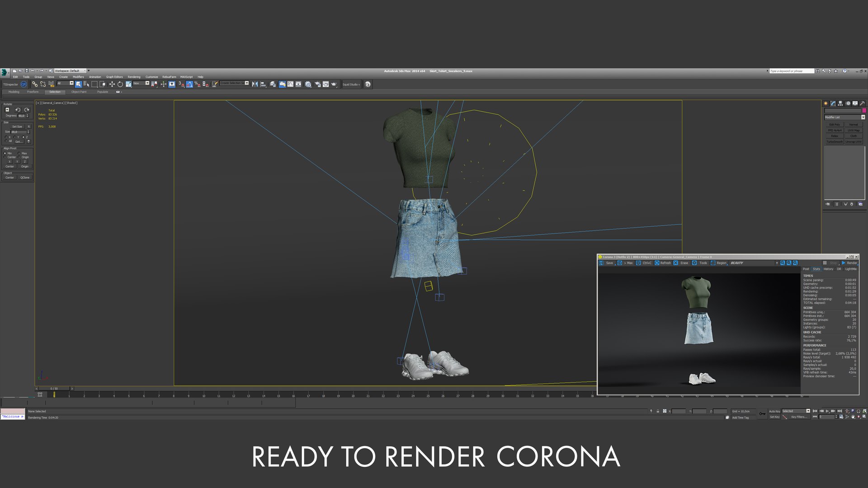Screen dimensions: 868x488
Task: Click the Refresh button in Corona window
Action: coord(663,263)
